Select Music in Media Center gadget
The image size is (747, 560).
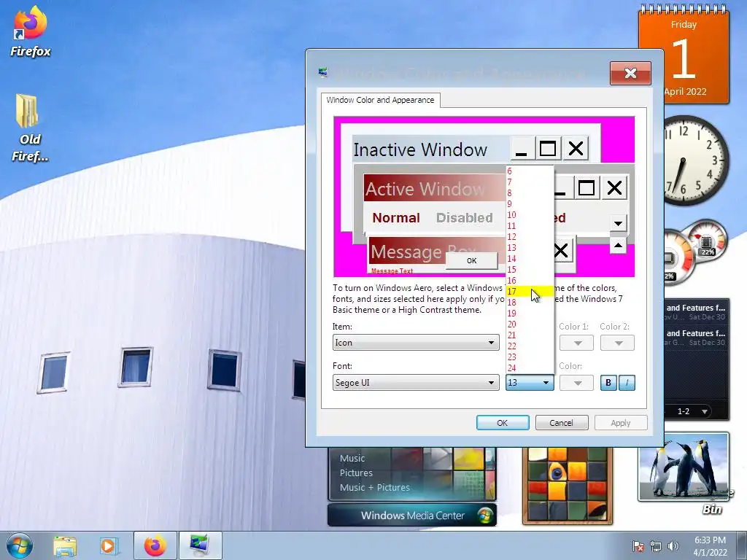pyautogui.click(x=352, y=459)
